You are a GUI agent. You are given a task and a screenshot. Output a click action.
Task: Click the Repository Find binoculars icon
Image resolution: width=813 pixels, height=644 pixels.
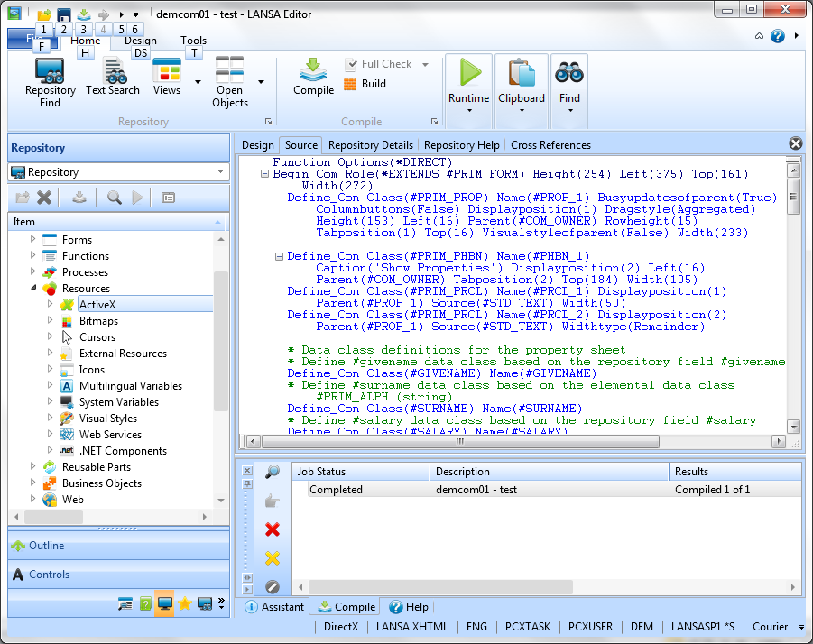coord(50,70)
